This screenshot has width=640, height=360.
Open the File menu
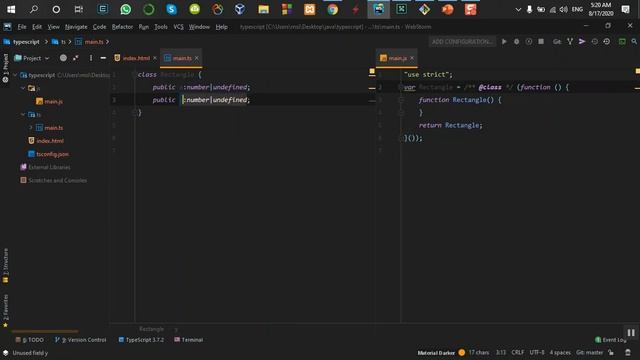(22, 27)
